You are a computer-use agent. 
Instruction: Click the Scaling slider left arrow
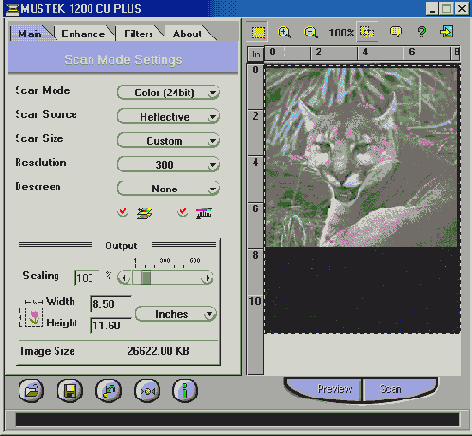point(125,278)
